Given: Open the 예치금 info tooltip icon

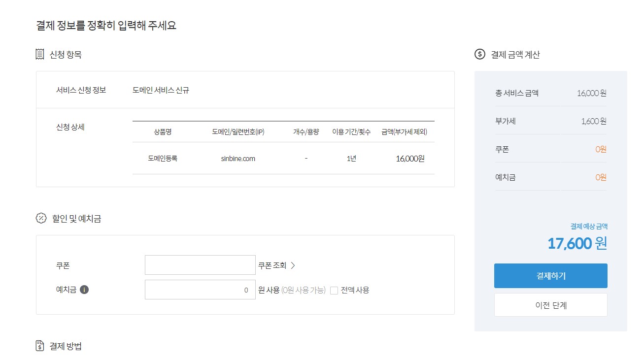Looking at the screenshot, I should click(84, 290).
